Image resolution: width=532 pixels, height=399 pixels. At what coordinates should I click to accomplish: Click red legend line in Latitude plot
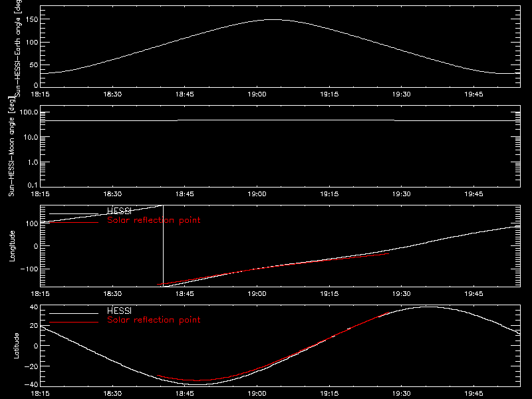coord(74,322)
